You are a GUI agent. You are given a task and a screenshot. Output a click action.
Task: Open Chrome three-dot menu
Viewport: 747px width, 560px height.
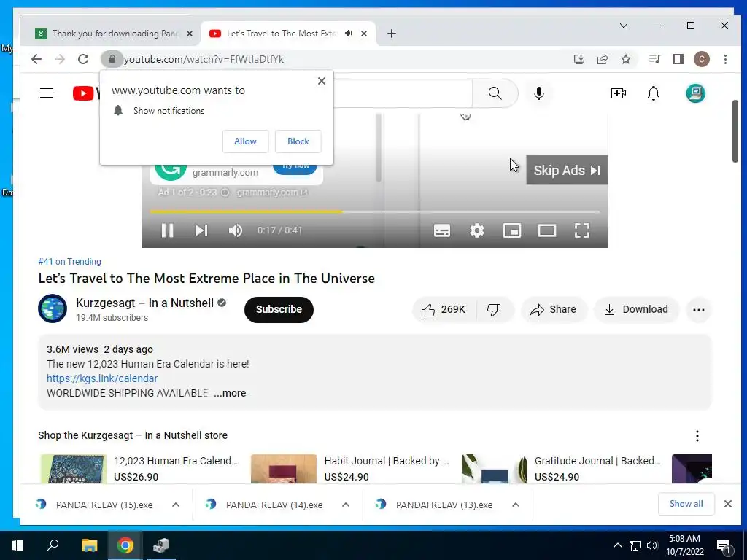click(725, 59)
